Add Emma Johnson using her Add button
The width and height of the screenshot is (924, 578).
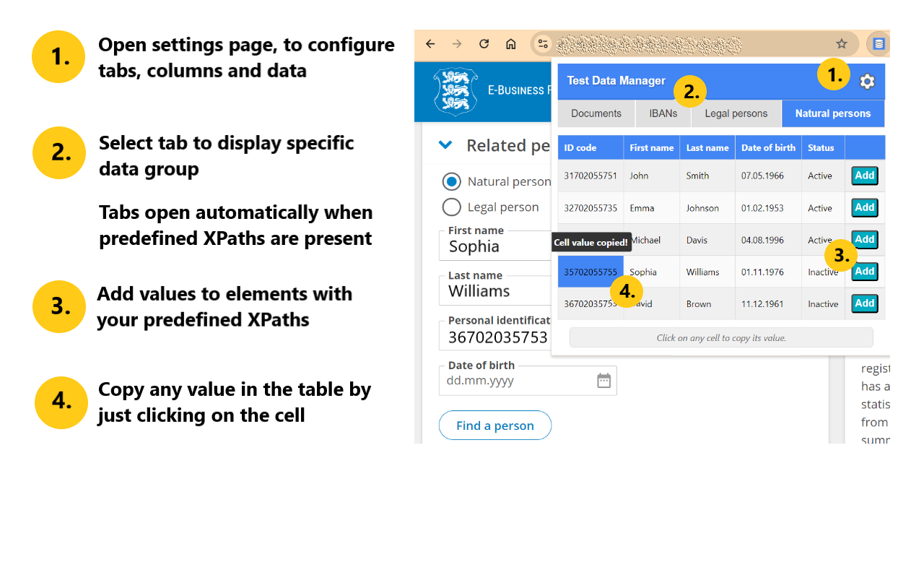[864, 207]
